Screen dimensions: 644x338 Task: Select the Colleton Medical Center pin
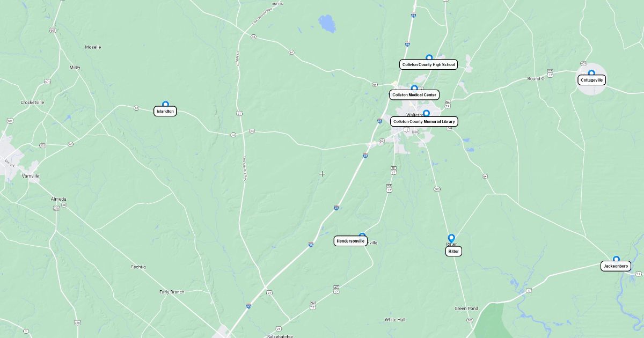[414, 87]
